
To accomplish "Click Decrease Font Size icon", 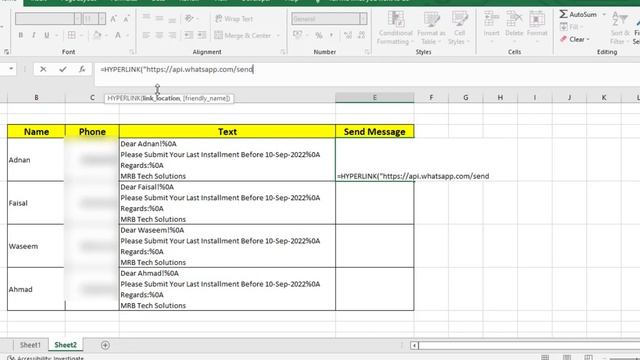I will pos(127,19).
